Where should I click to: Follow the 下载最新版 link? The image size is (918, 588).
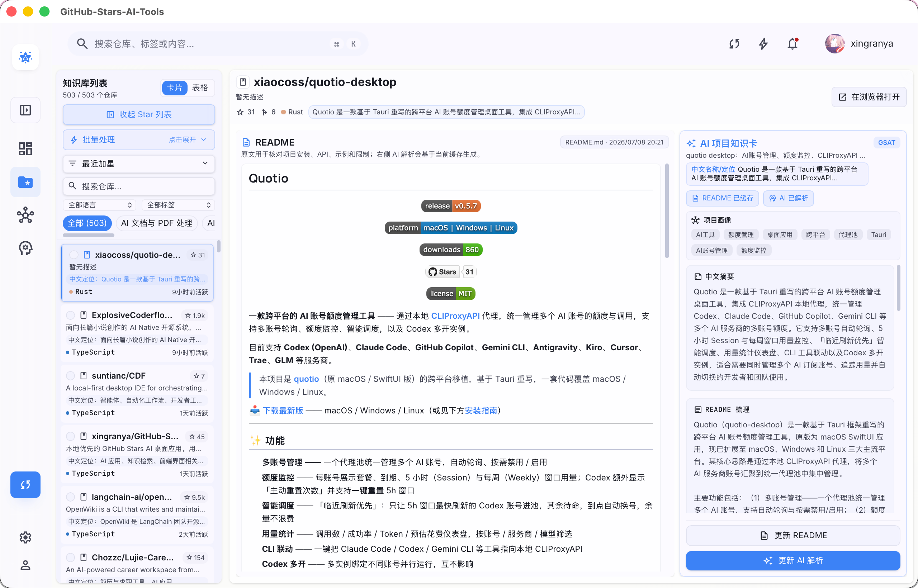tap(283, 411)
